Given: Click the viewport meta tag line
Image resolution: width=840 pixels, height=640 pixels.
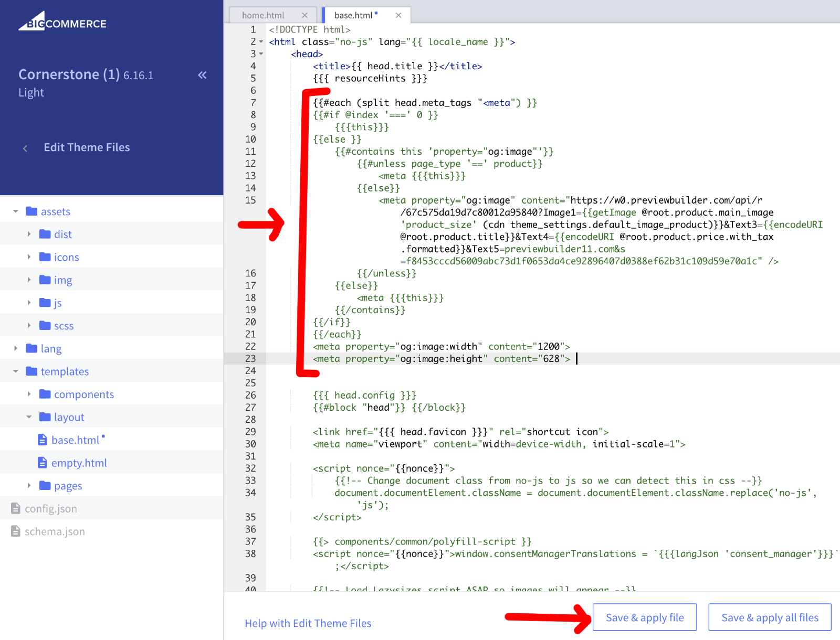Looking at the screenshot, I should 499,444.
